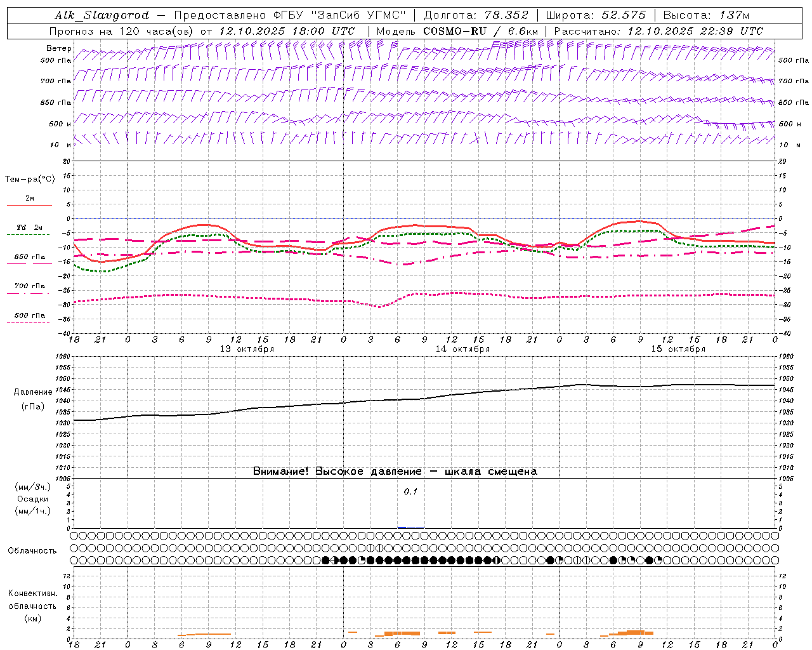Click the Давление pressure chart title
Screen dimensions: 812x650
33,392
